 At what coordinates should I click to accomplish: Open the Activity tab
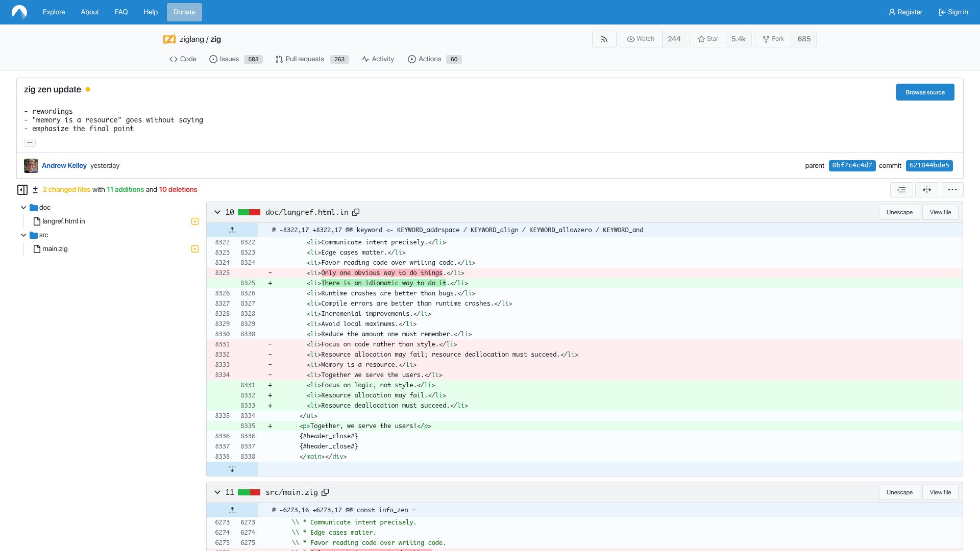click(x=378, y=59)
